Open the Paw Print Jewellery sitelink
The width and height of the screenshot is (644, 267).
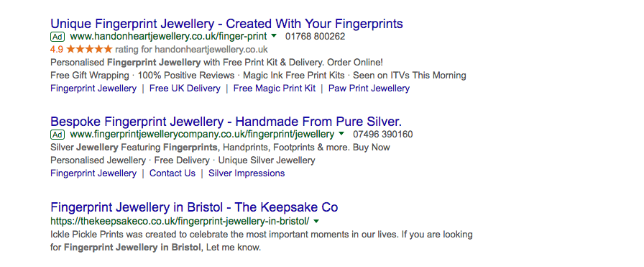point(369,89)
